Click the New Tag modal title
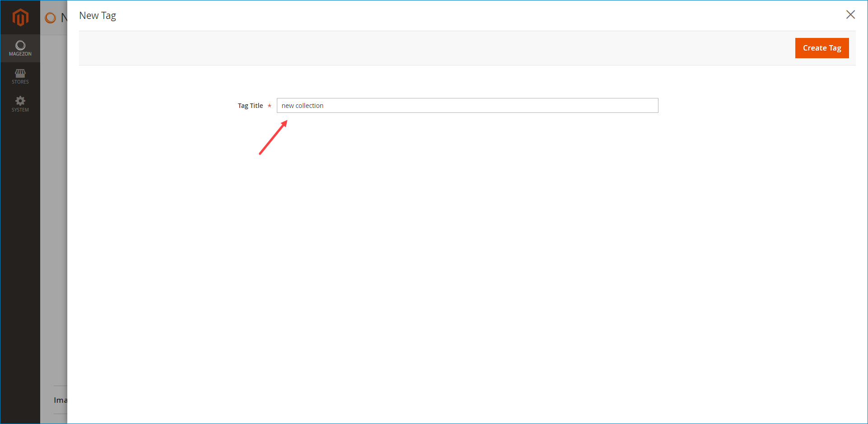868x424 pixels. 98,15
